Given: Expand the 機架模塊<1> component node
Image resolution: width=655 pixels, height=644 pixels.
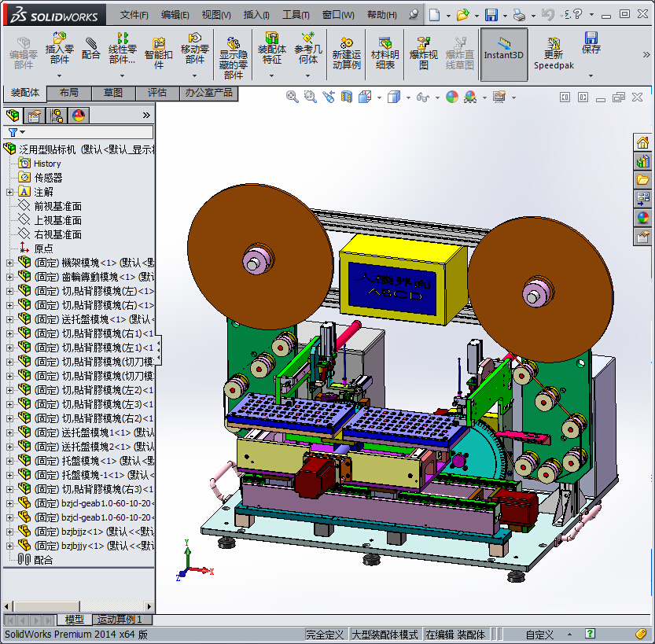Looking at the screenshot, I should tap(9, 263).
